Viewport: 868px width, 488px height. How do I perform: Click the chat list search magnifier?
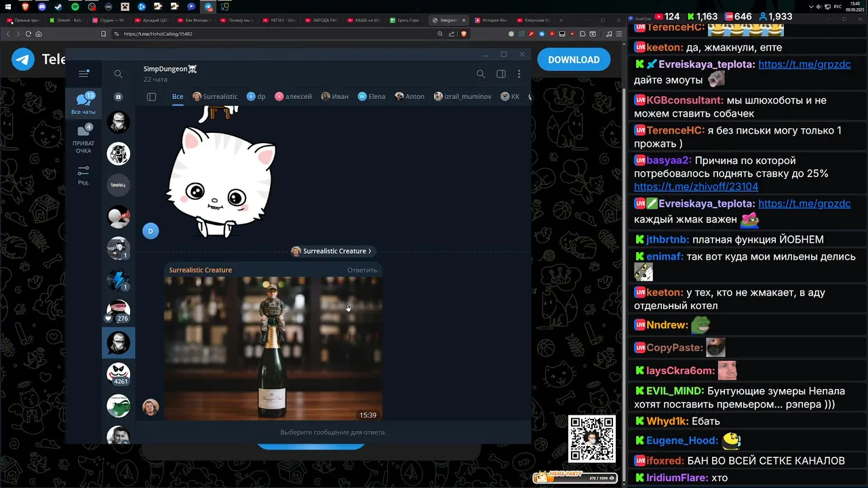pos(118,74)
